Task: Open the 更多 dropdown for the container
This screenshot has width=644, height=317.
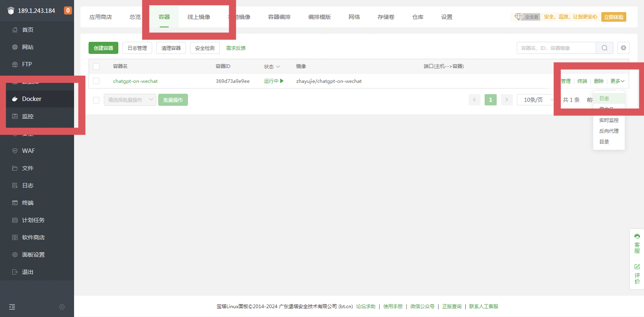Action: pyautogui.click(x=617, y=81)
